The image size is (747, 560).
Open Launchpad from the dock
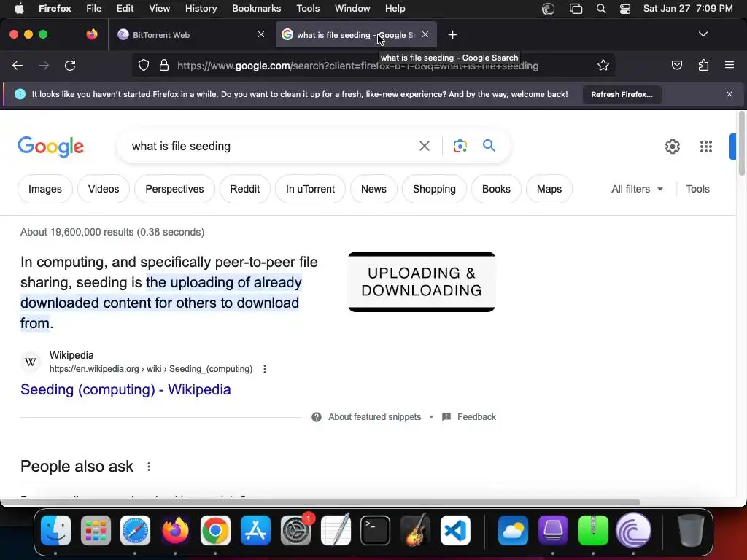pyautogui.click(x=96, y=531)
